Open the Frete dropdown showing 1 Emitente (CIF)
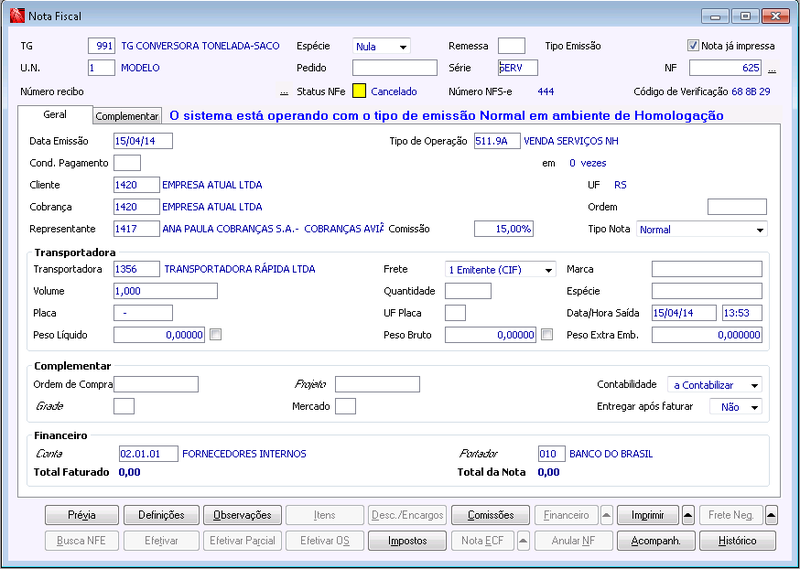800x569 pixels. (501, 270)
